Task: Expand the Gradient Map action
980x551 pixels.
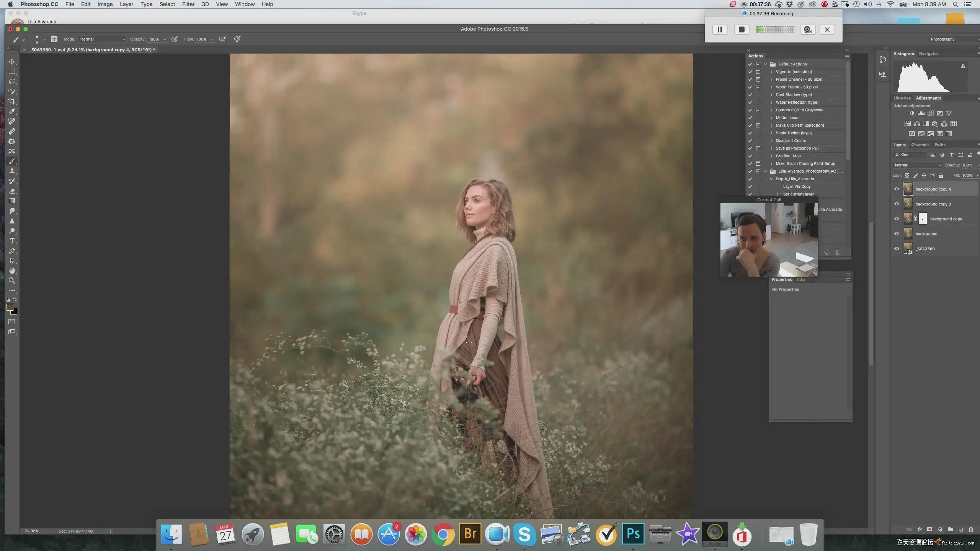Action: (x=771, y=156)
